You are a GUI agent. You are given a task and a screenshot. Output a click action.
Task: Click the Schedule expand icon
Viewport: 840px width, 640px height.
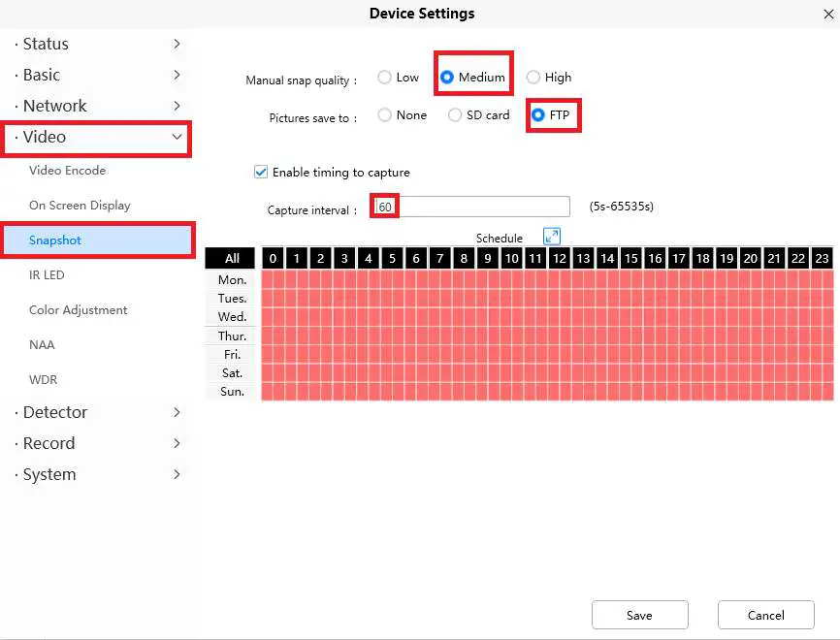(552, 237)
